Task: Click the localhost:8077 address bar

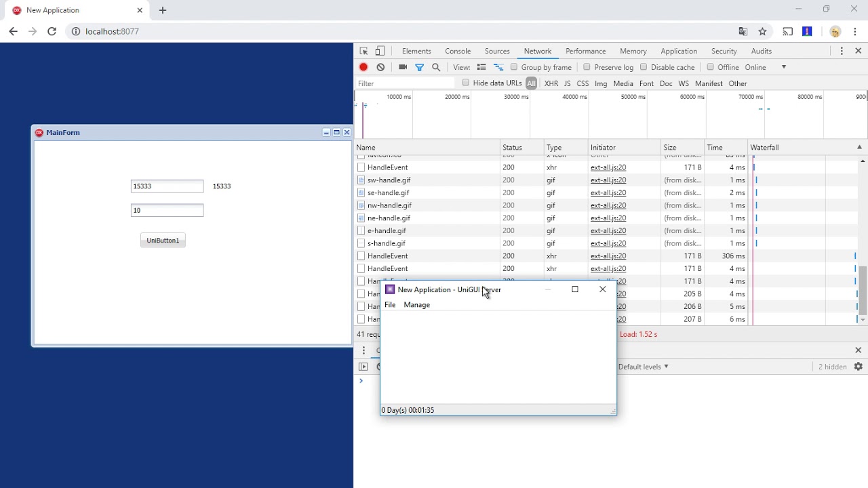Action: click(x=400, y=31)
